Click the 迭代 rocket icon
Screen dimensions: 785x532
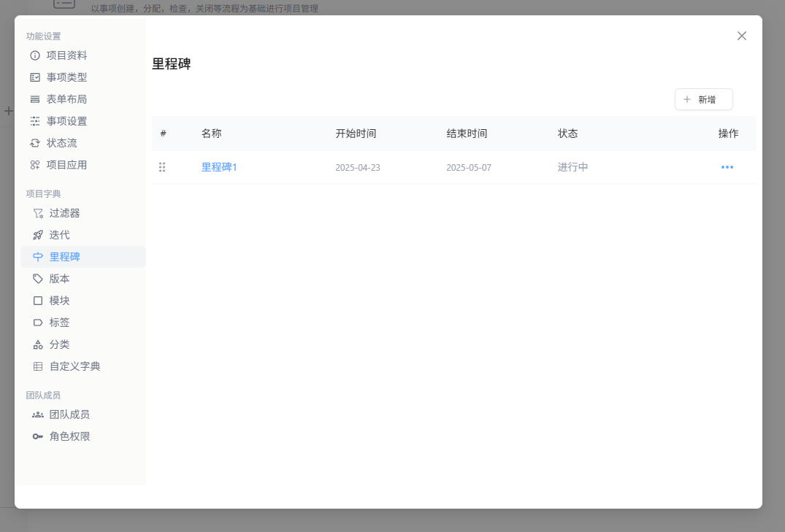[38, 235]
